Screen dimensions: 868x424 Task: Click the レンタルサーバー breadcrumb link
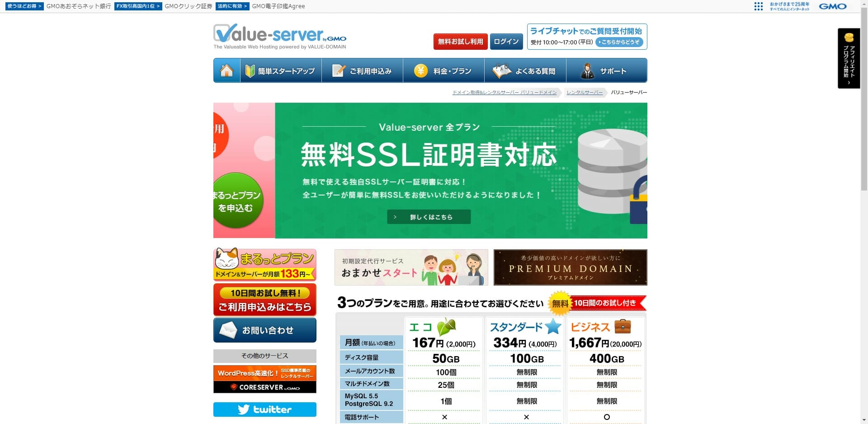(x=585, y=92)
